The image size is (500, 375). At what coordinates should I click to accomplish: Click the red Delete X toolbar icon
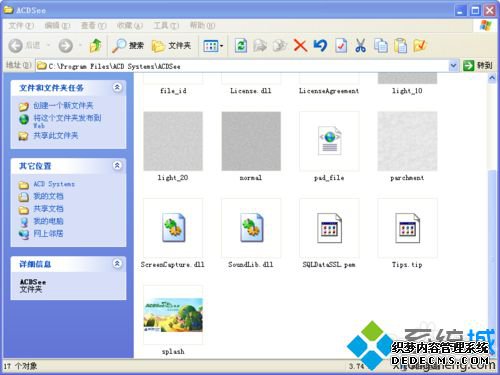[x=300, y=46]
